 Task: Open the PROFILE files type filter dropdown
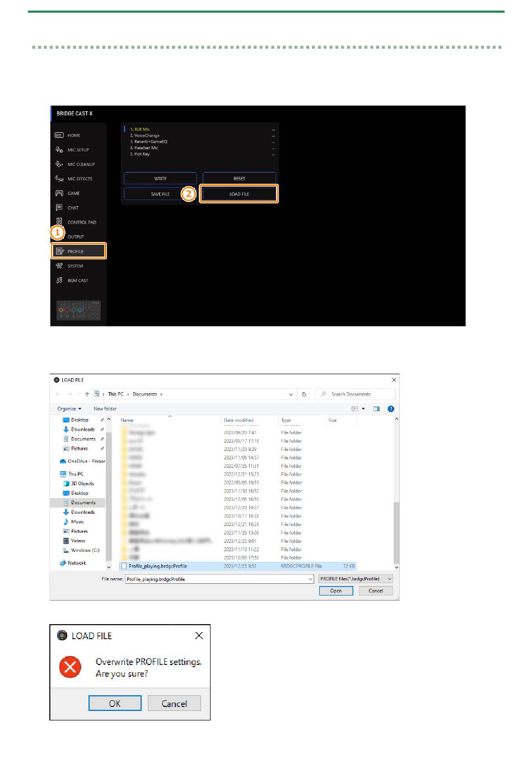point(356,579)
